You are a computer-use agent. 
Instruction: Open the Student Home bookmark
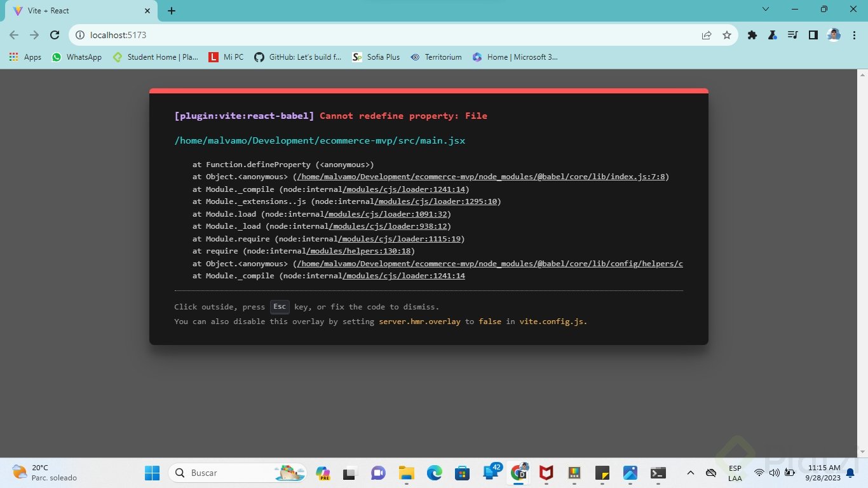click(x=155, y=57)
